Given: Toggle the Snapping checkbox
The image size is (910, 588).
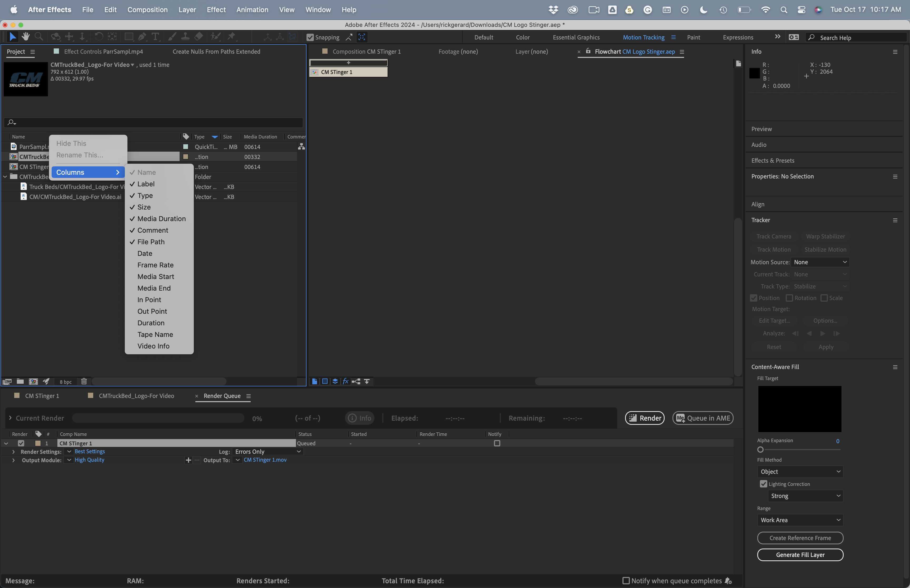Looking at the screenshot, I should pyautogui.click(x=310, y=37).
